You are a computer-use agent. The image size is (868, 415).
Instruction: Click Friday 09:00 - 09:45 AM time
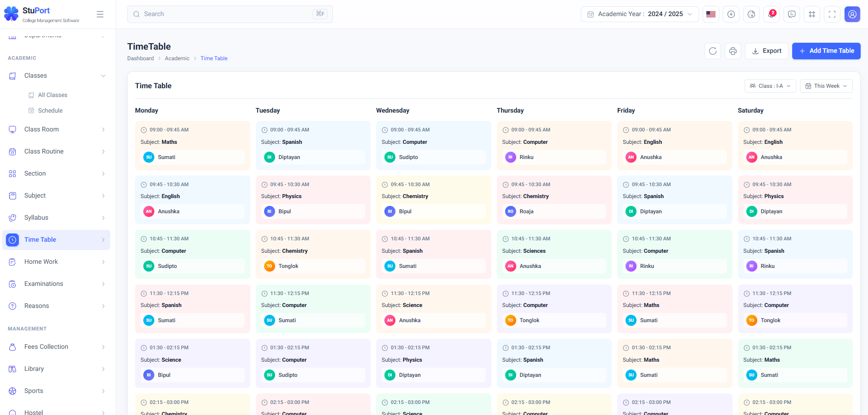(651, 130)
